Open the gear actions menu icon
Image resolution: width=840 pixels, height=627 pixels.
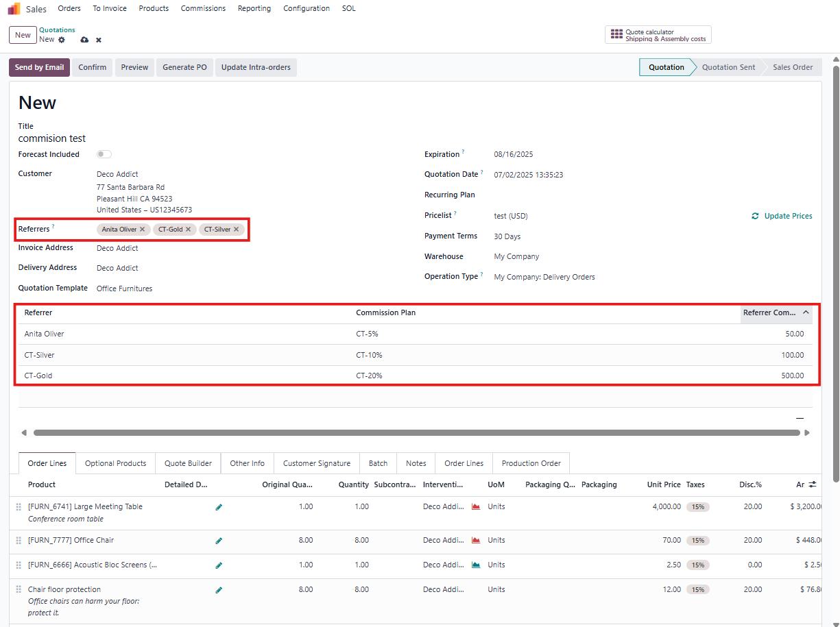pyautogui.click(x=62, y=40)
